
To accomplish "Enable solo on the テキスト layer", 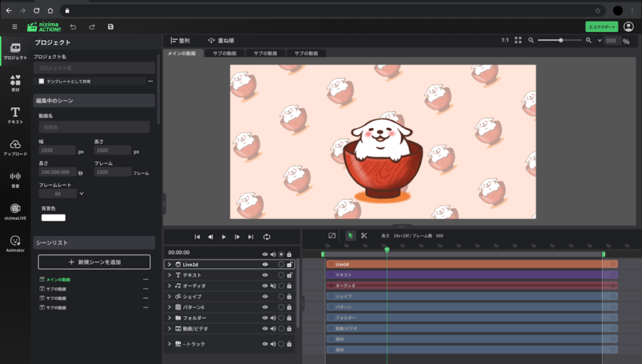I will (281, 275).
